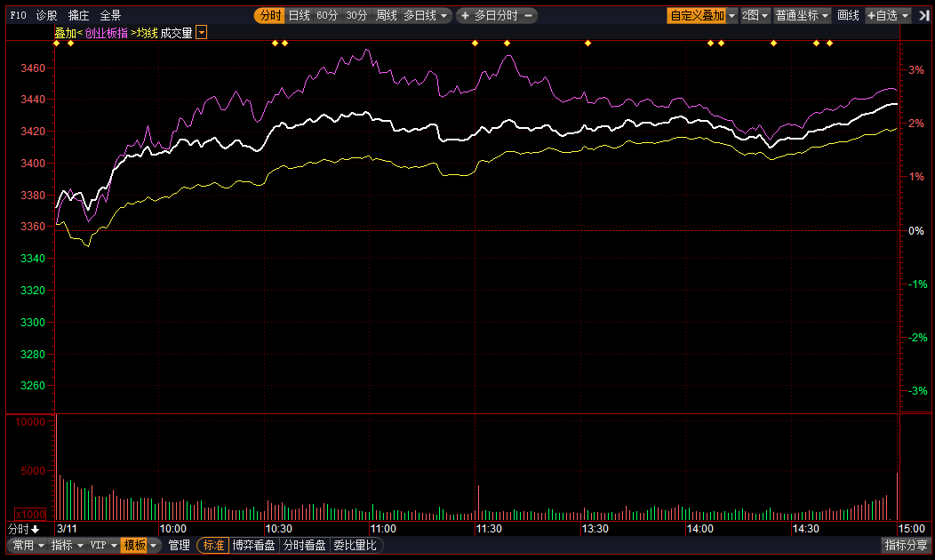Click the last diamond marker before 15:00

coord(829,44)
